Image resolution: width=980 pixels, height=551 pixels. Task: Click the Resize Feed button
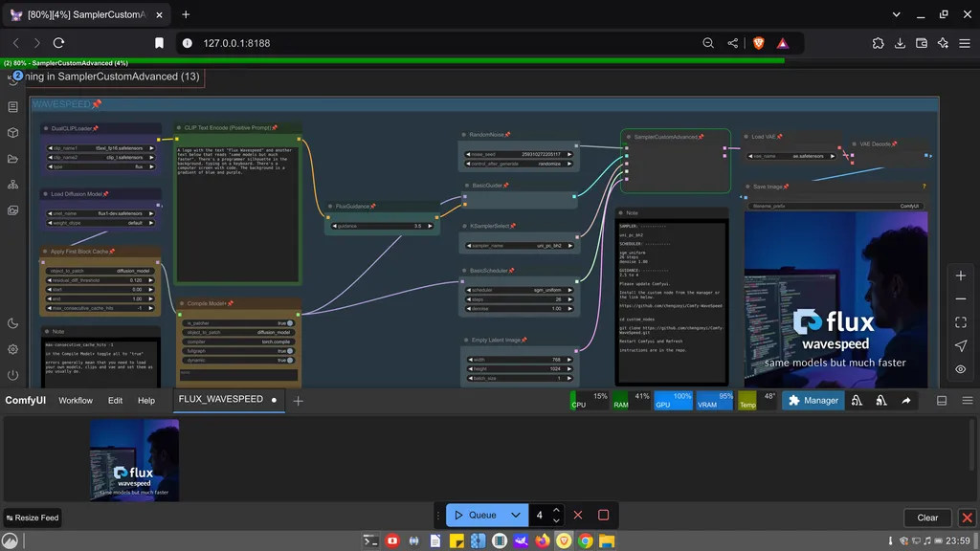point(33,518)
